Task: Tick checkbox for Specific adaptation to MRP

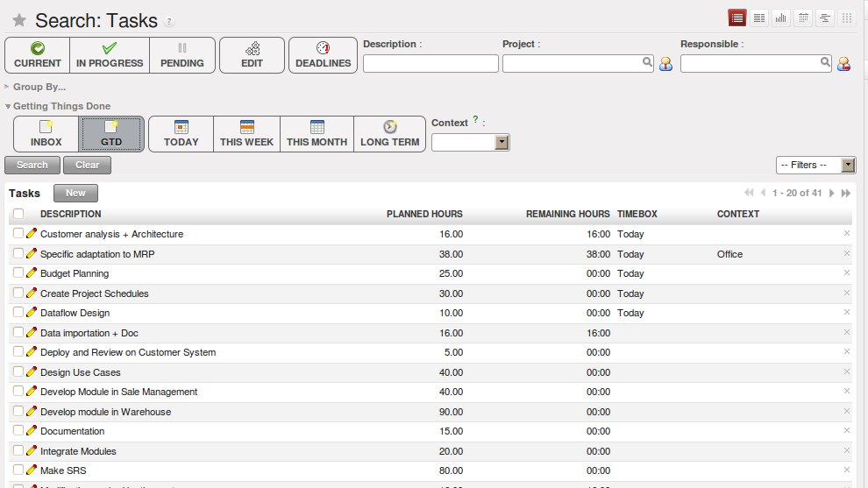Action: [x=18, y=254]
